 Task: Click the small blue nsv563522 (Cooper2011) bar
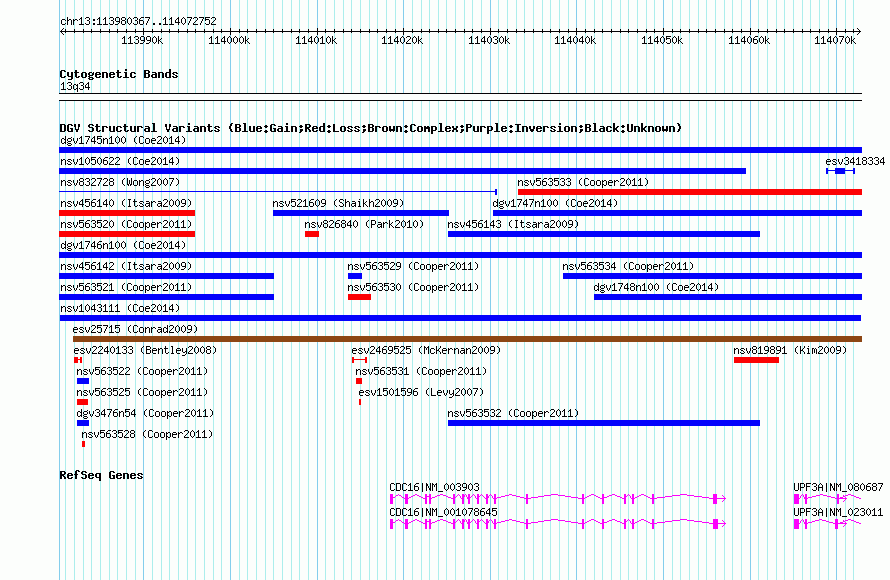pyautogui.click(x=83, y=381)
